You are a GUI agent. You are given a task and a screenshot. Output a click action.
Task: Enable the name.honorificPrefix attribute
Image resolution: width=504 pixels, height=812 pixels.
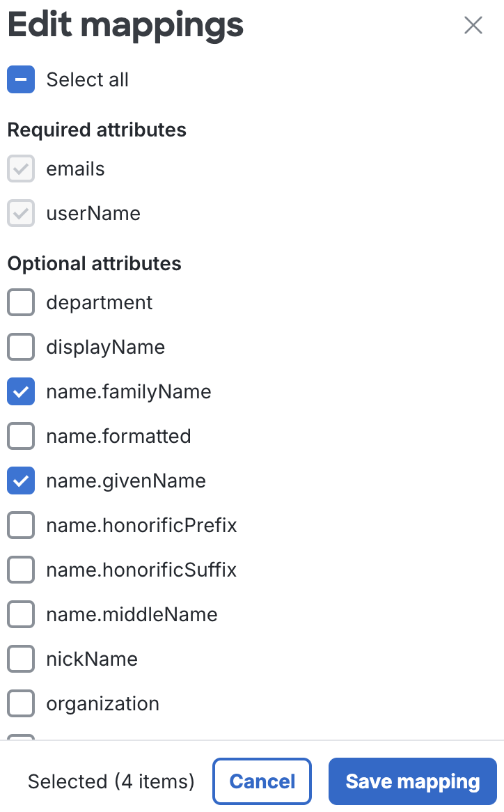point(21,525)
